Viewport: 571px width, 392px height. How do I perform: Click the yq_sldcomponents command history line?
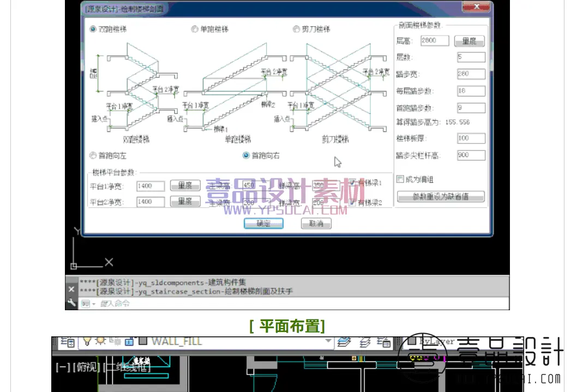pyautogui.click(x=163, y=282)
